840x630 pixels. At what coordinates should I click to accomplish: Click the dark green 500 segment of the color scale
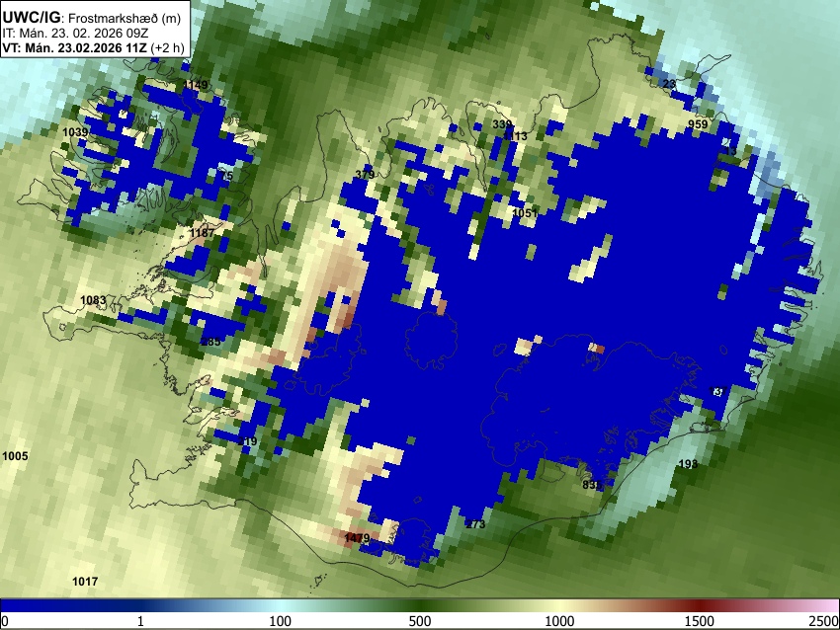tap(420, 605)
